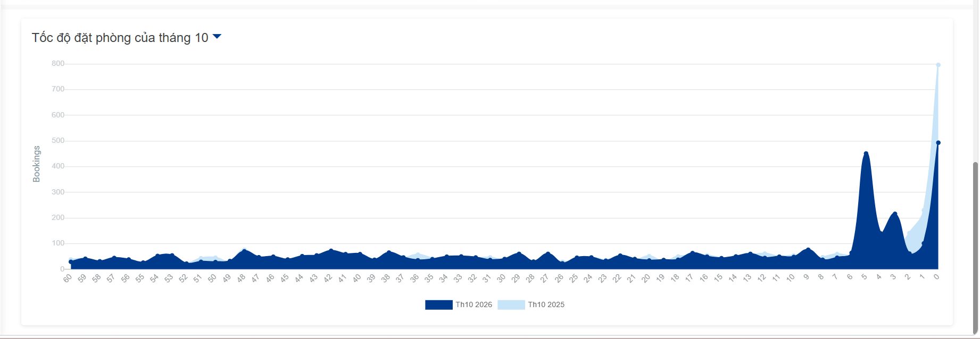Viewport: 980px width, 339px height.
Task: Click the "38" x-axis day label
Action: [386, 278]
